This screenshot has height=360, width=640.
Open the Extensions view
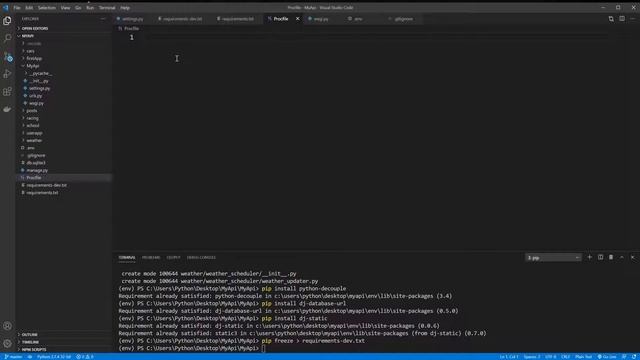[7, 91]
